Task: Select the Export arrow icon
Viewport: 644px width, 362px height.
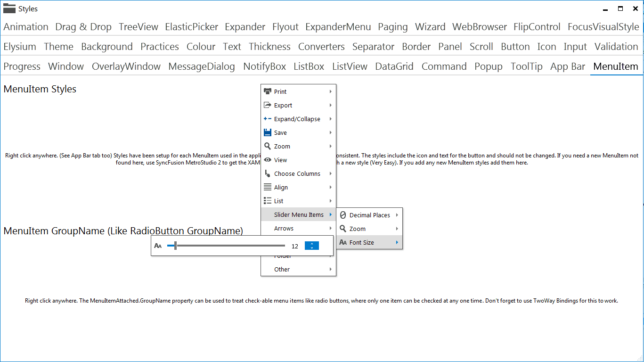Action: click(x=268, y=105)
